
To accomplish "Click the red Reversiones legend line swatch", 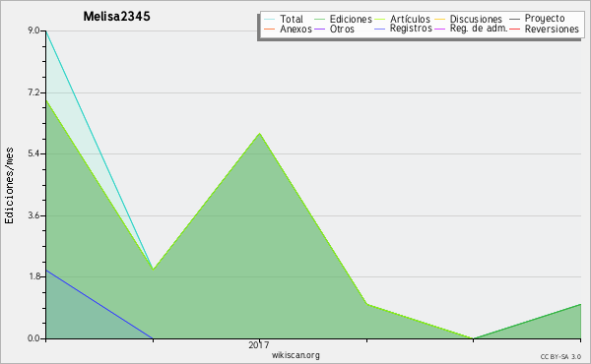I will point(514,29).
